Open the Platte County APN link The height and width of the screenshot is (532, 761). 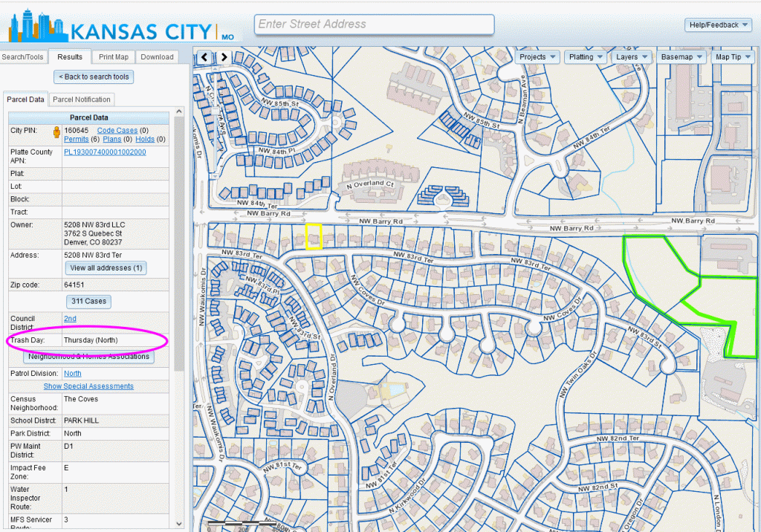point(105,152)
